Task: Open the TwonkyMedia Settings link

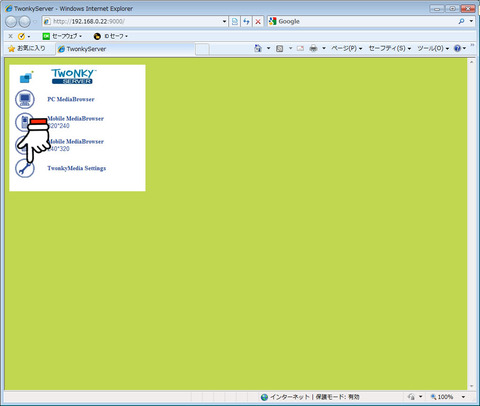Action: [x=77, y=168]
